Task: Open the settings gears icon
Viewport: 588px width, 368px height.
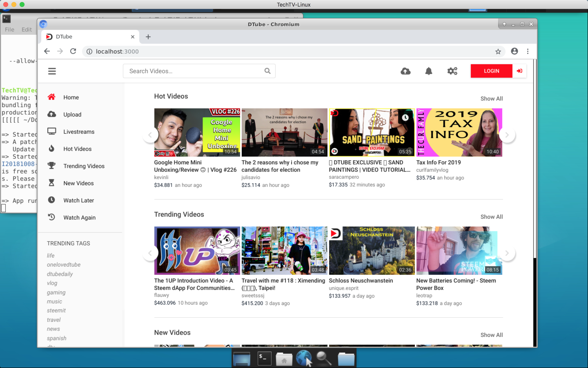Action: pyautogui.click(x=452, y=71)
